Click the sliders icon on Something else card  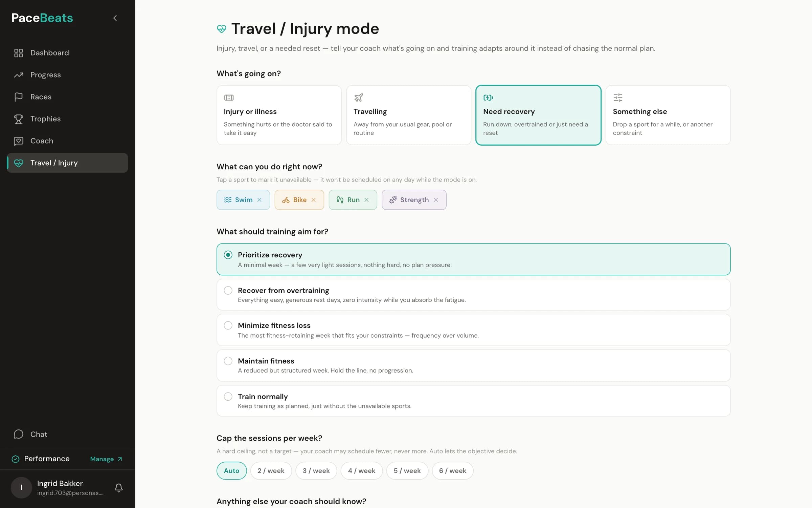618,98
